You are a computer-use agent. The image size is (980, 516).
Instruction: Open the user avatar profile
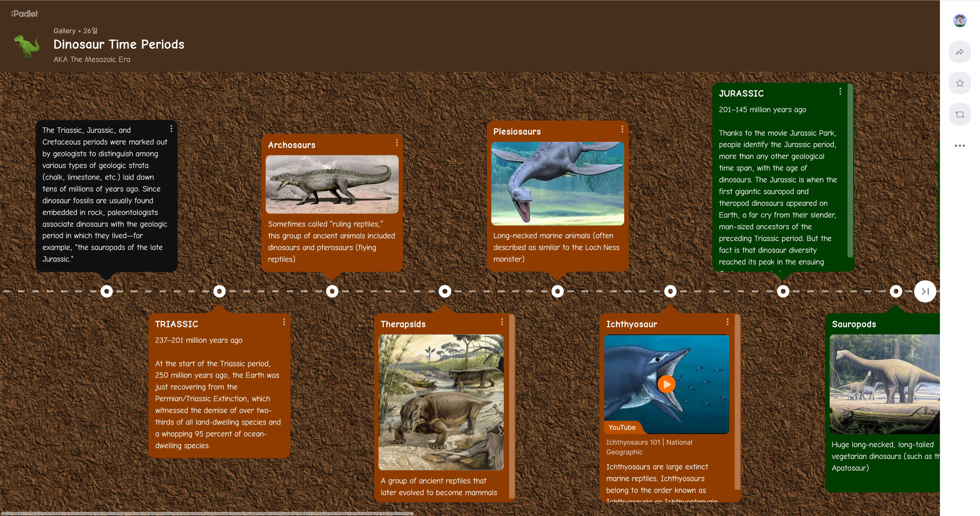(960, 20)
